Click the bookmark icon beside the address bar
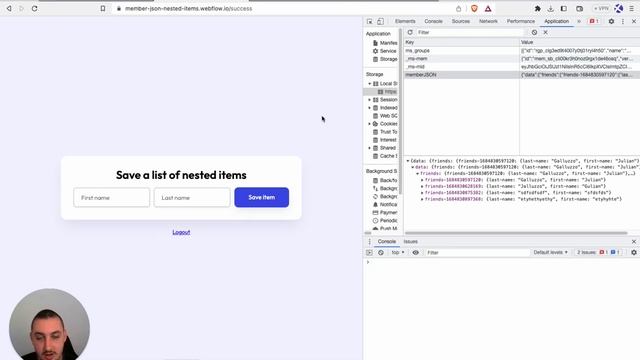 coord(103,8)
